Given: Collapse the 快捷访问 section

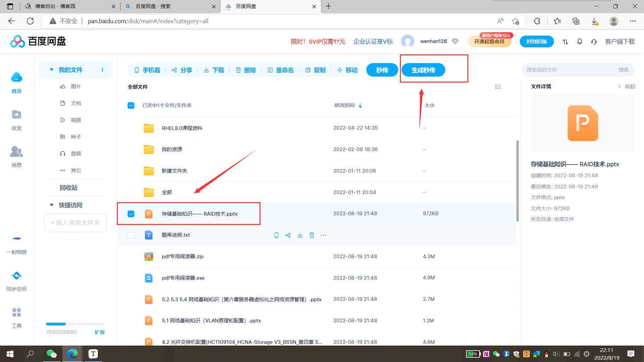Looking at the screenshot, I should coord(51,205).
